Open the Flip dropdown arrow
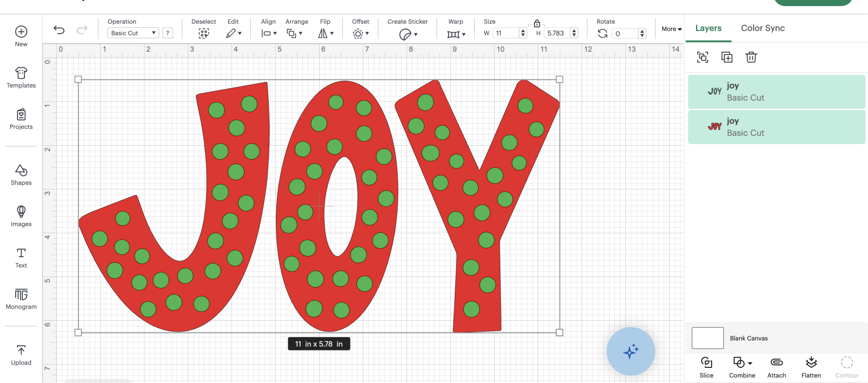Image resolution: width=868 pixels, height=383 pixels. [331, 33]
